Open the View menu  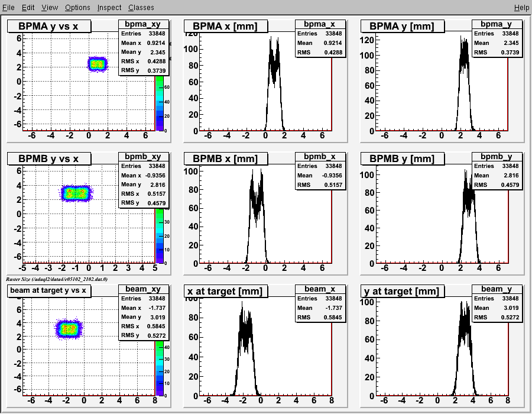coord(50,8)
